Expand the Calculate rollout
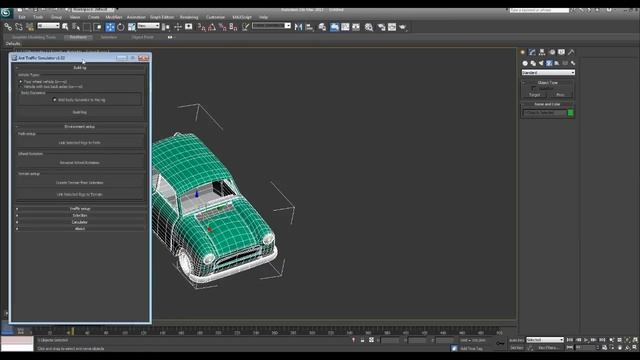This screenshot has height=360, width=640. (80, 222)
